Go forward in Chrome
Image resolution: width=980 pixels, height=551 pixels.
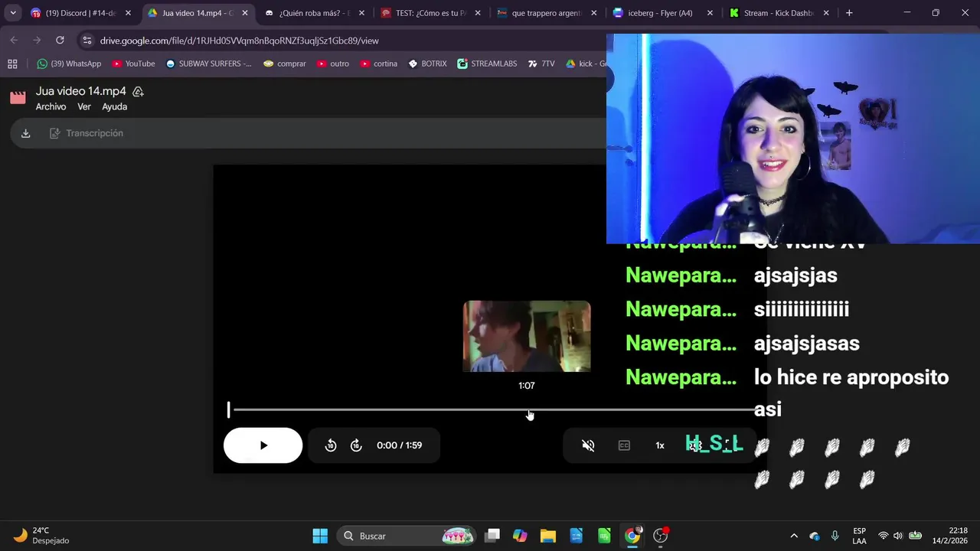(x=37, y=41)
